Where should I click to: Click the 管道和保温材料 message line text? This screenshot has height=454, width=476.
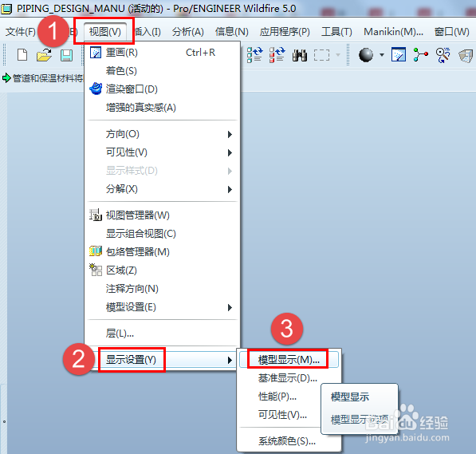[48, 78]
